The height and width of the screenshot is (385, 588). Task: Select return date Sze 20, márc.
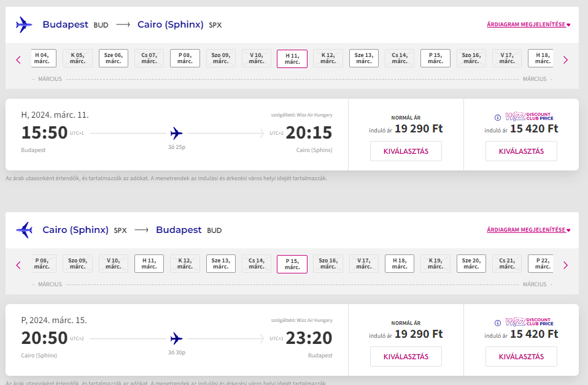471,264
